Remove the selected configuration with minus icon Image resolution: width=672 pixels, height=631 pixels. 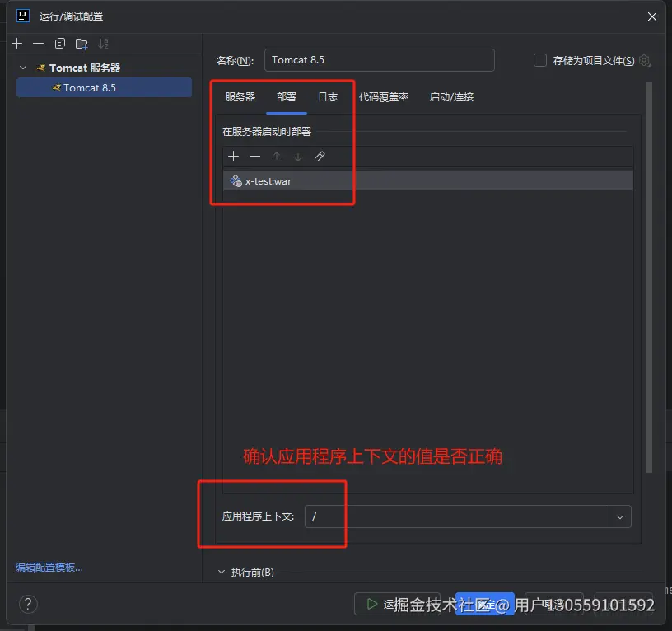point(38,44)
